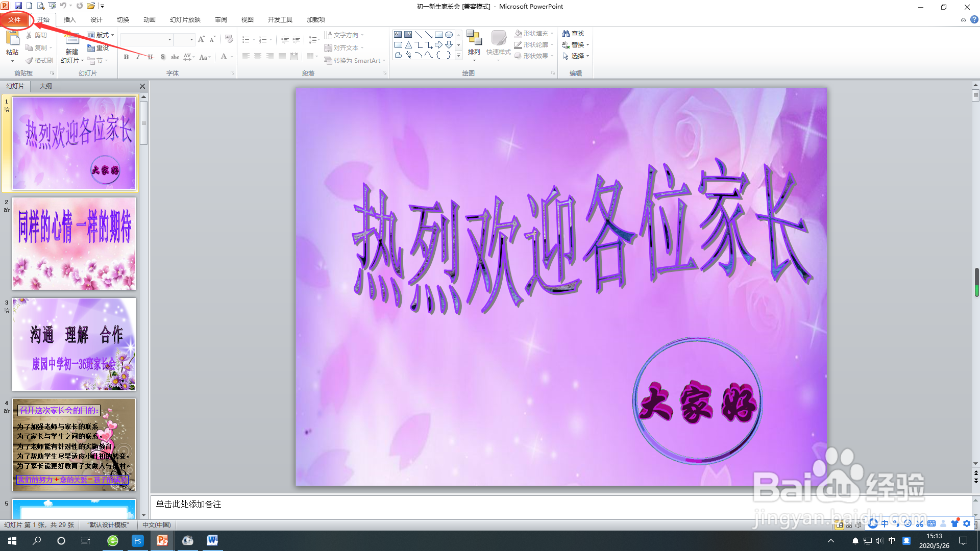This screenshot has height=551, width=980.
Task: Toggle italic formatting button
Action: pyautogui.click(x=138, y=57)
